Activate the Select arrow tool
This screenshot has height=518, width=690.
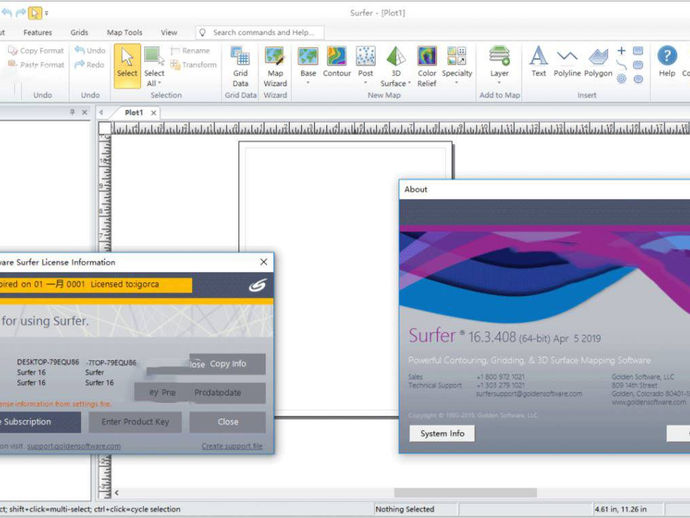coord(127,66)
